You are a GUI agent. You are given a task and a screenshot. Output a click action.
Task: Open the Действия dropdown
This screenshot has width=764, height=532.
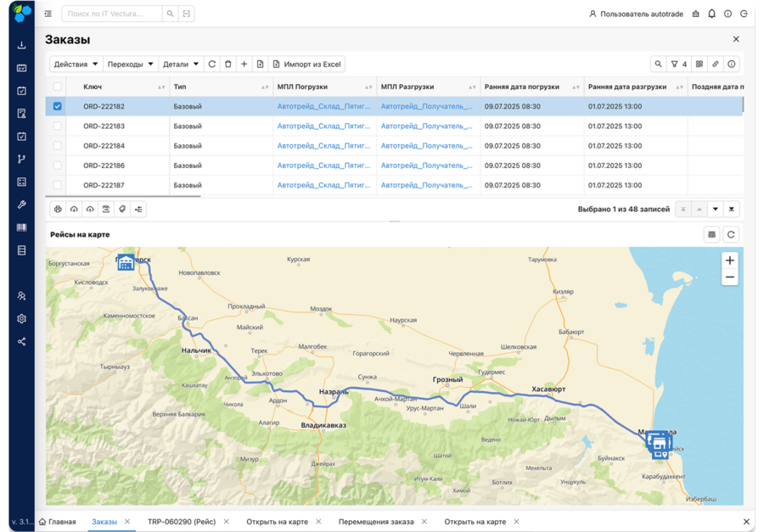click(76, 64)
